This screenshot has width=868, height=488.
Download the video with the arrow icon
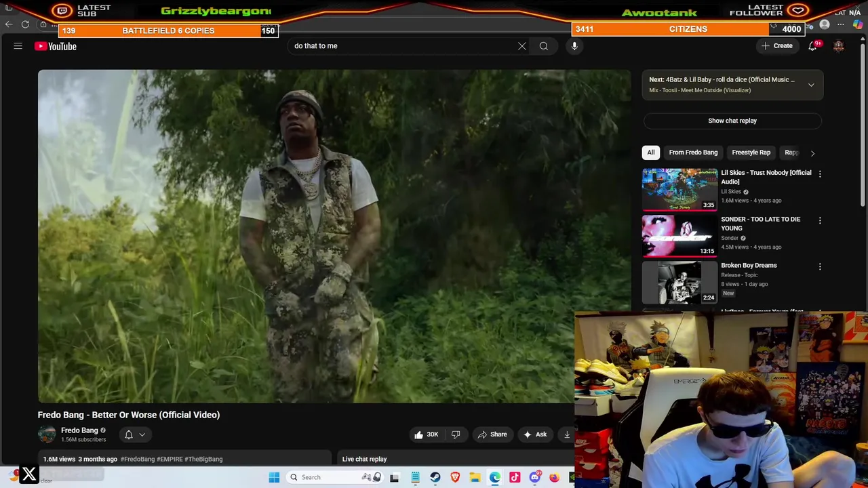click(x=567, y=434)
